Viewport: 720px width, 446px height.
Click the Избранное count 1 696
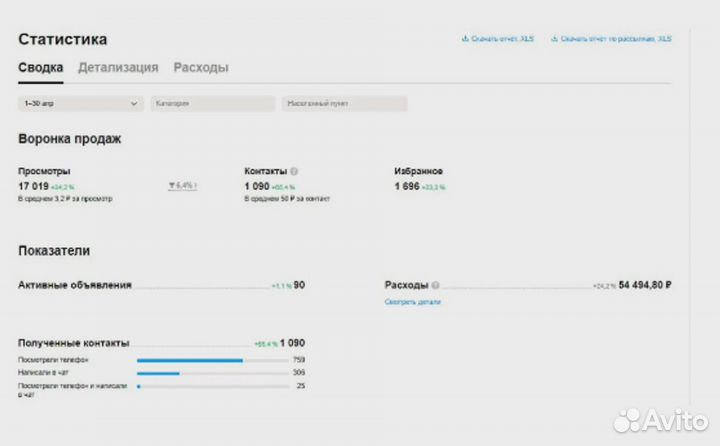click(x=407, y=186)
